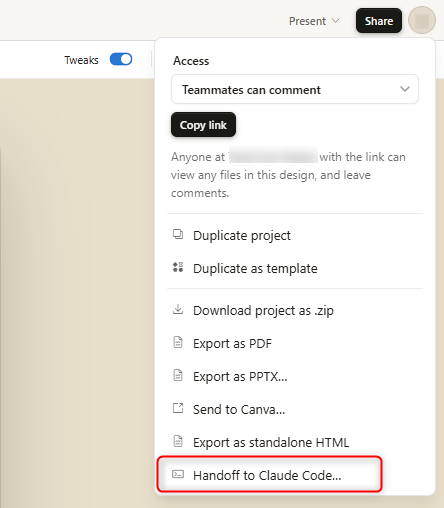Click the standalone HTML export file icon
444x508 pixels.
178,441
